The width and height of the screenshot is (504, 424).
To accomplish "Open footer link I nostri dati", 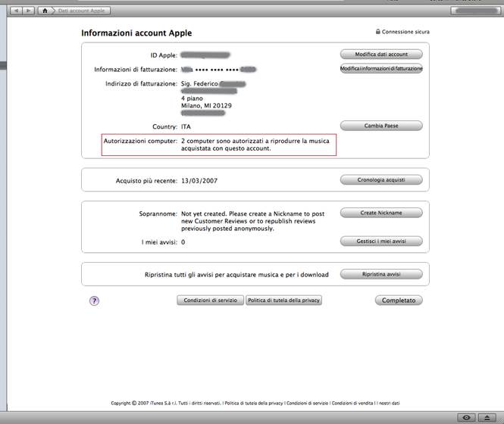I will click(388, 403).
